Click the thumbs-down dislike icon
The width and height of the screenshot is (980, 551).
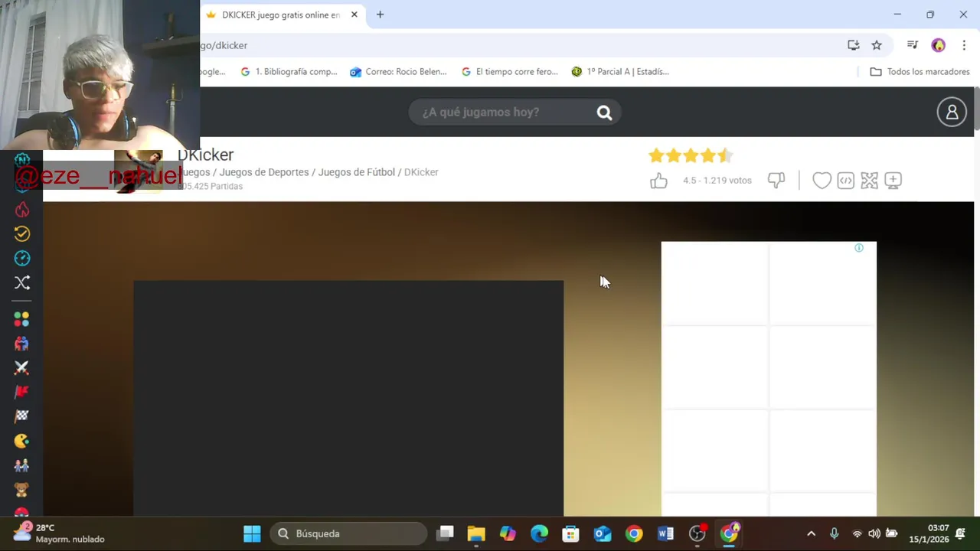[x=776, y=181]
